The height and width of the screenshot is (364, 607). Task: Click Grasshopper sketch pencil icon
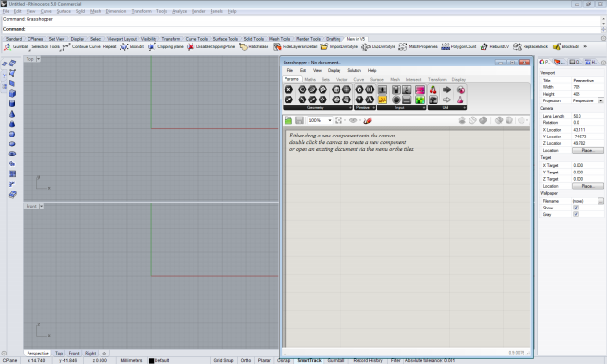tap(367, 120)
